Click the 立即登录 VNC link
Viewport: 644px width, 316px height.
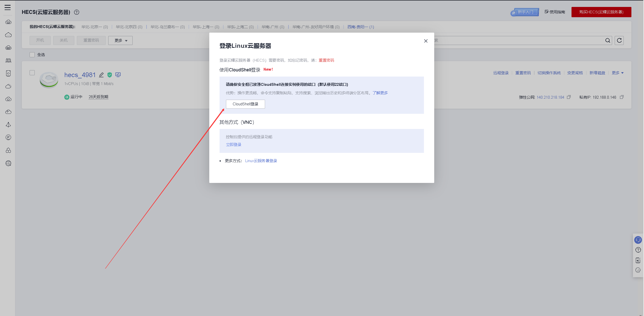233,145
